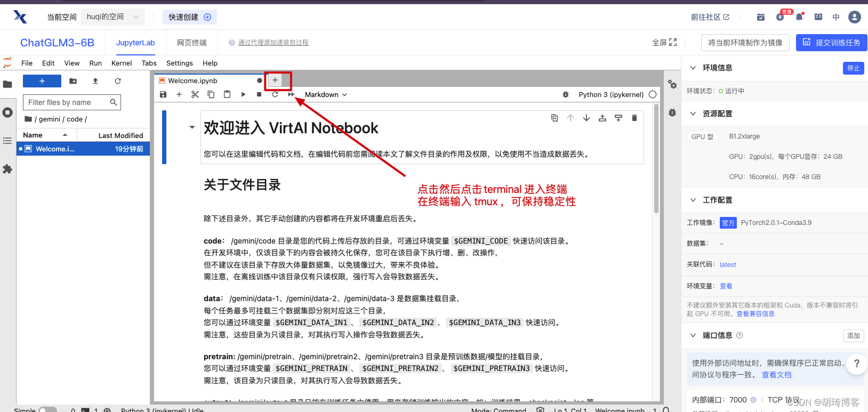This screenshot has height=412, width=868.
Task: Click 添加 button for port info
Action: pos(854,335)
